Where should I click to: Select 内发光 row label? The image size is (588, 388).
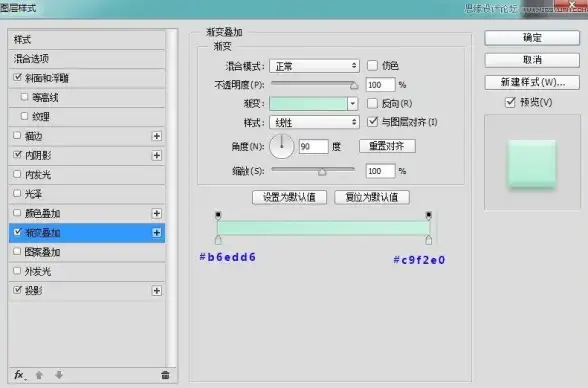coord(38,175)
